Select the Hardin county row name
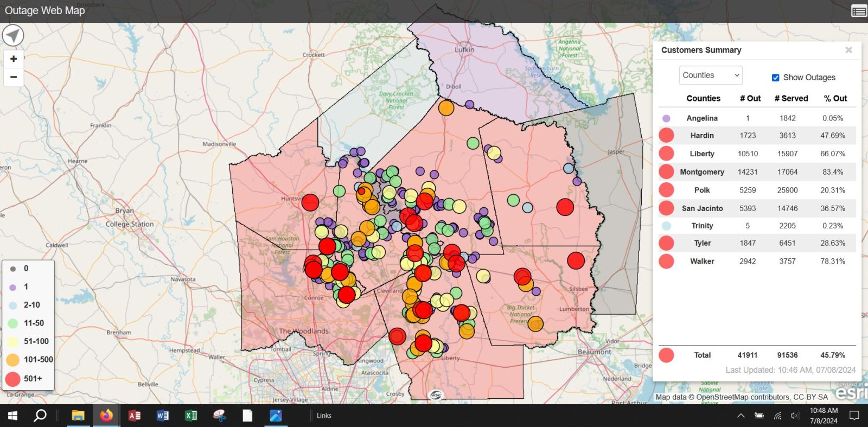Image resolution: width=868 pixels, height=427 pixels. 702,136
